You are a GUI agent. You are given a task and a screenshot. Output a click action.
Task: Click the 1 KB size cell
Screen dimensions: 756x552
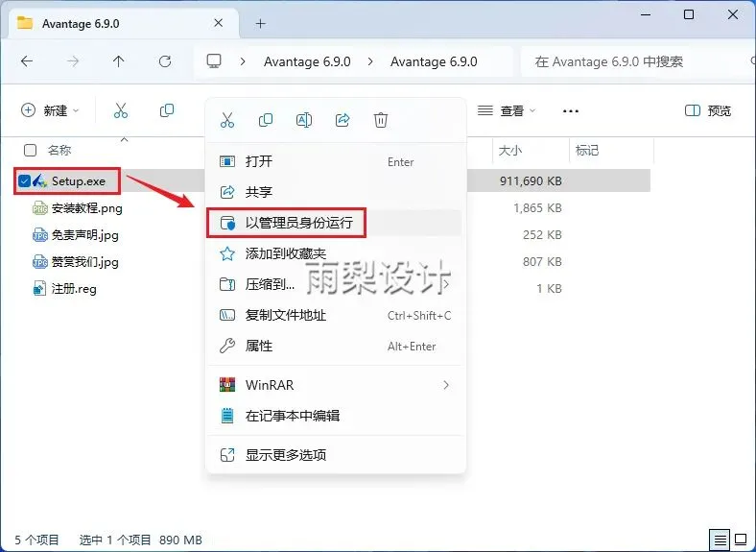click(549, 289)
